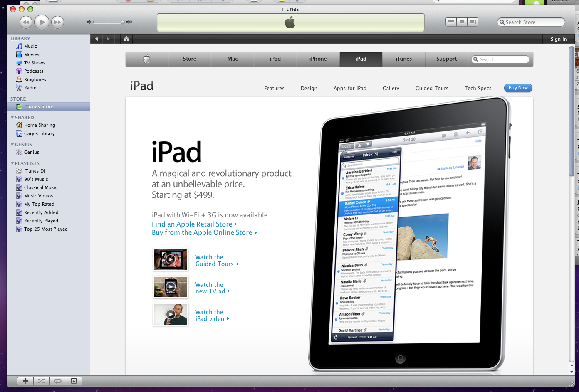Go back with store back arrow

pyautogui.click(x=96, y=39)
